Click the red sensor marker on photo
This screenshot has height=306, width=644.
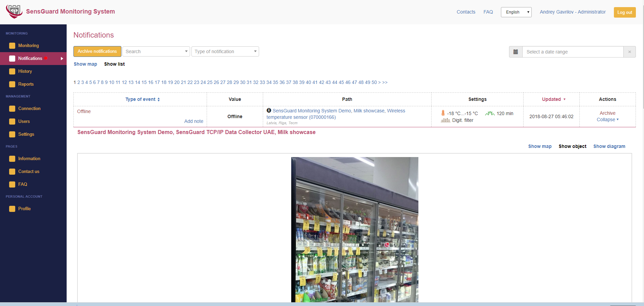tap(387, 245)
